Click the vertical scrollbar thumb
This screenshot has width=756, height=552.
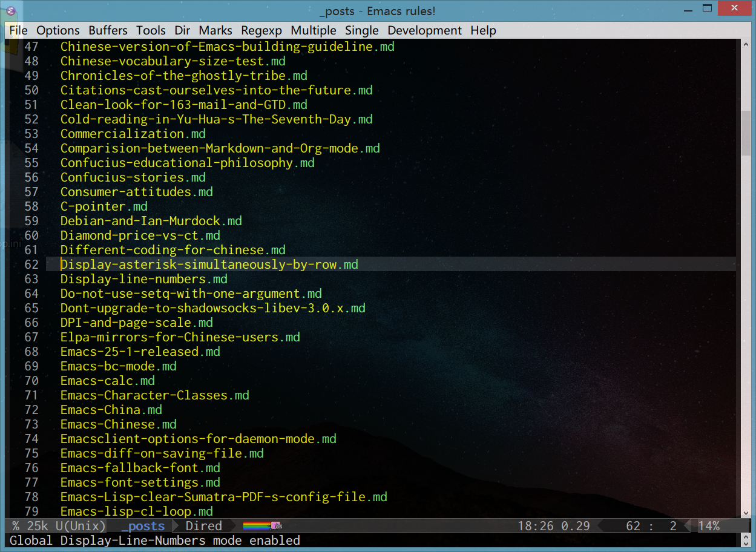point(746,134)
